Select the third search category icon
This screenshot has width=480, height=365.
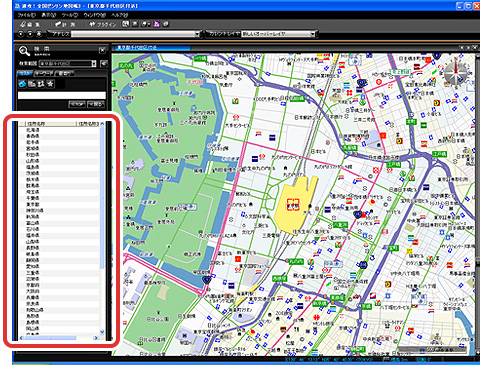coord(41,84)
